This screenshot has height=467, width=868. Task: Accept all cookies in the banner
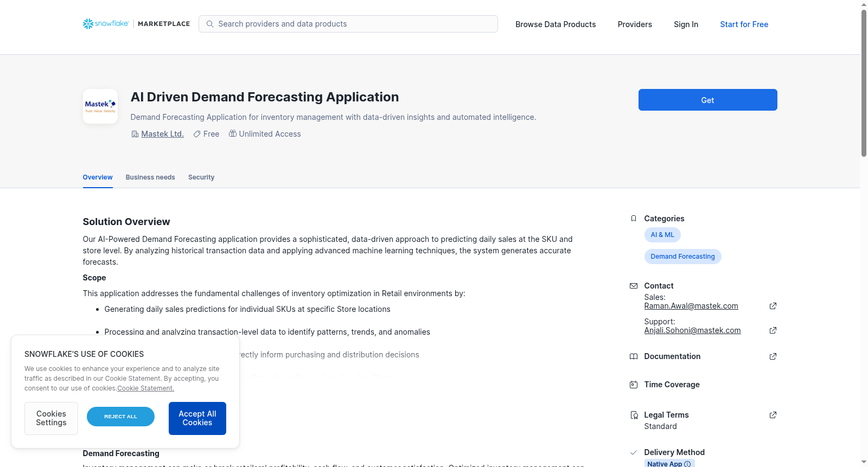[197, 418]
